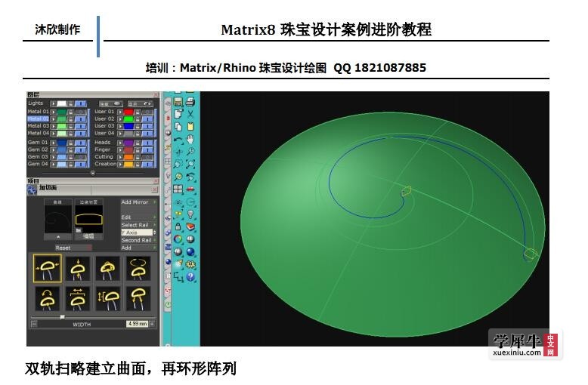
Task: Click the Save floppy disk icon
Action: [x=178, y=101]
